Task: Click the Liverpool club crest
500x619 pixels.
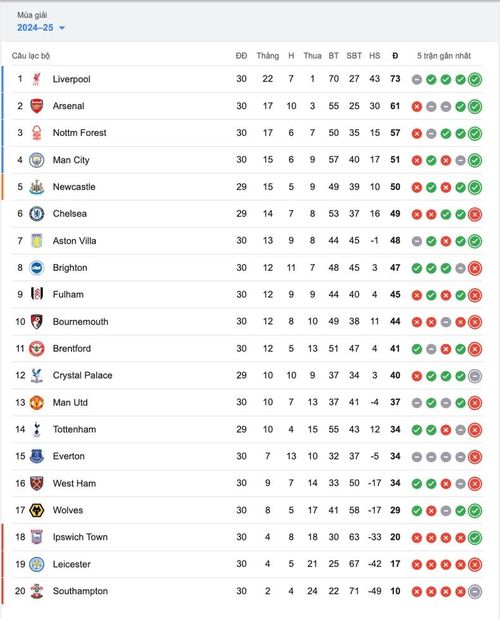Action: click(x=37, y=79)
